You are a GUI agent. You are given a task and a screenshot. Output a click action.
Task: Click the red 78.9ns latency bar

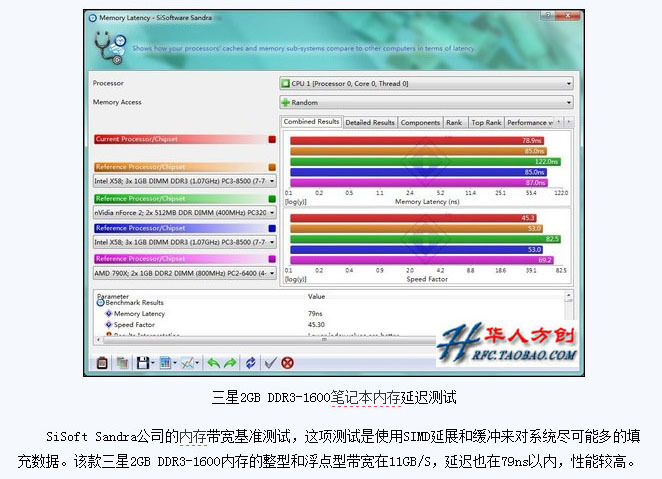click(x=417, y=141)
